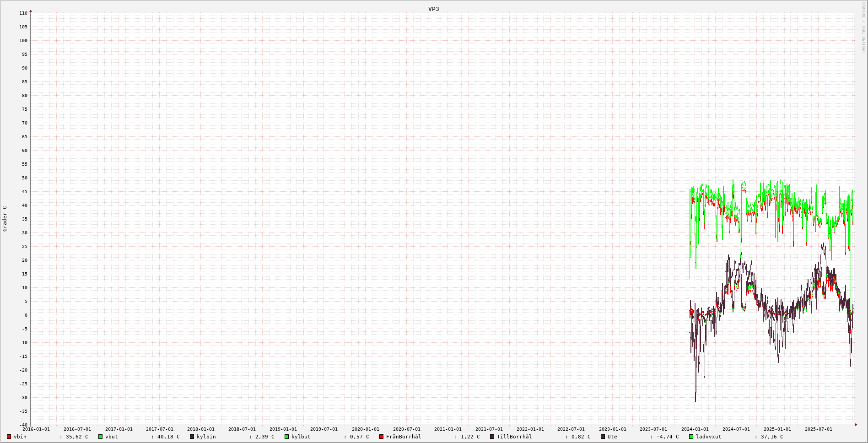Click the dark TillBorrhål legend swatch
The image size is (868, 443).
click(x=492, y=437)
